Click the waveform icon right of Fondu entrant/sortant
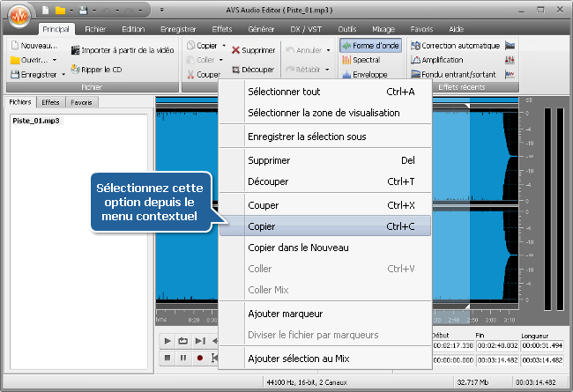 [510, 75]
